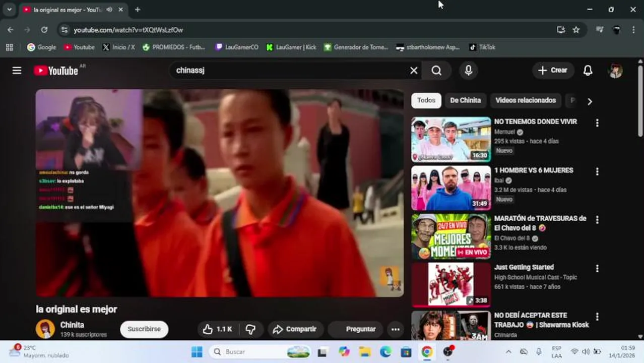The height and width of the screenshot is (363, 644).
Task: Click the Compartir share button
Action: click(295, 329)
